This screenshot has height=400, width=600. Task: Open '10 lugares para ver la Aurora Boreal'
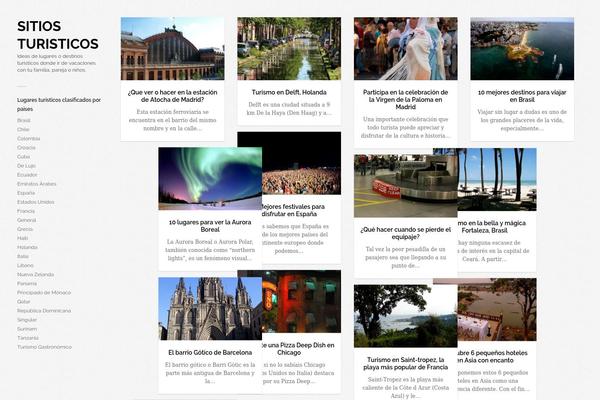(210, 226)
